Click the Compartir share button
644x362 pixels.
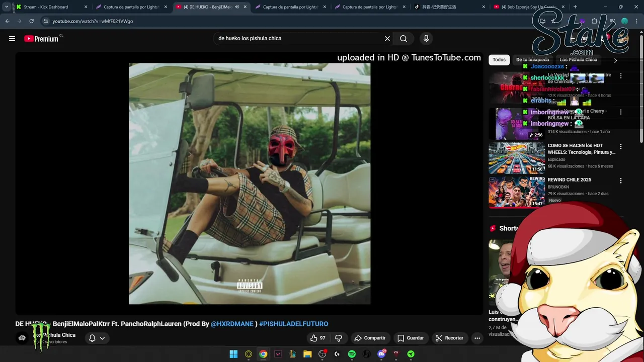click(x=370, y=338)
